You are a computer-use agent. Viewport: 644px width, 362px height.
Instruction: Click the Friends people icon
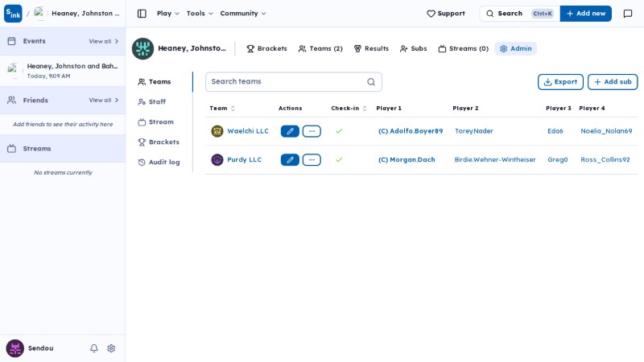[12, 100]
